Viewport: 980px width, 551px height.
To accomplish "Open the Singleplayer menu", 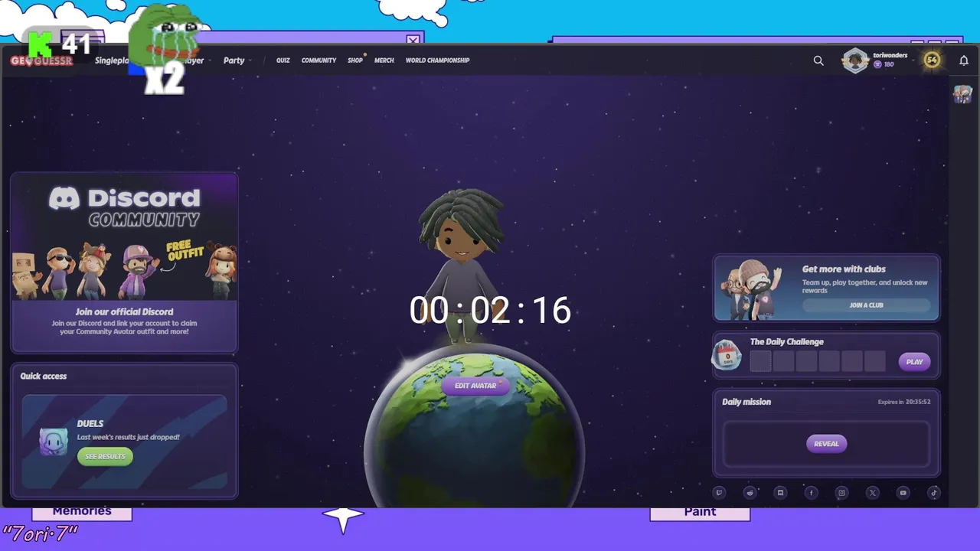I will (112, 60).
